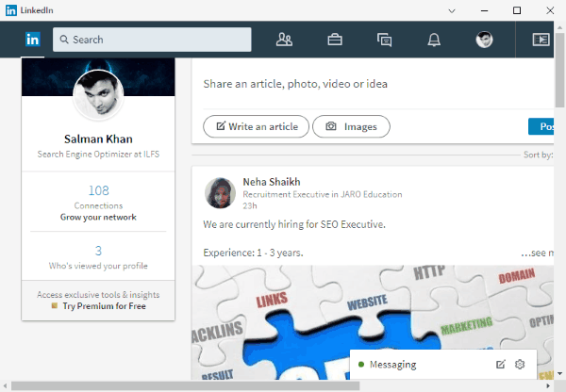This screenshot has width=566, height=392.
Task: Click Salman Khan's profile photo
Action: [98, 95]
